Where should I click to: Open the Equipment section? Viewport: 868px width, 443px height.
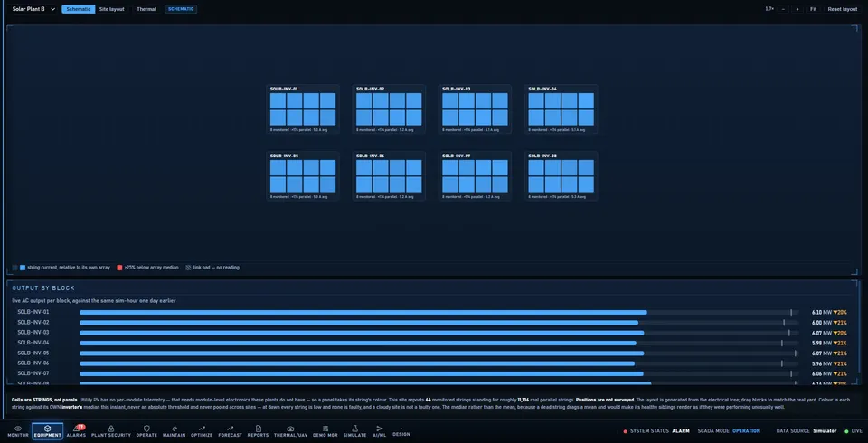click(x=47, y=431)
